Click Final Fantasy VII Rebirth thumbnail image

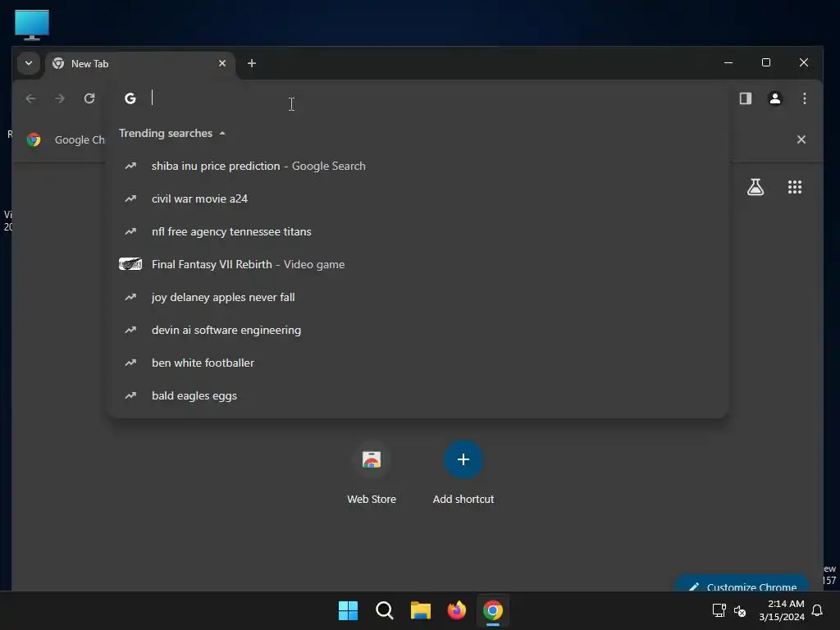[x=130, y=264]
